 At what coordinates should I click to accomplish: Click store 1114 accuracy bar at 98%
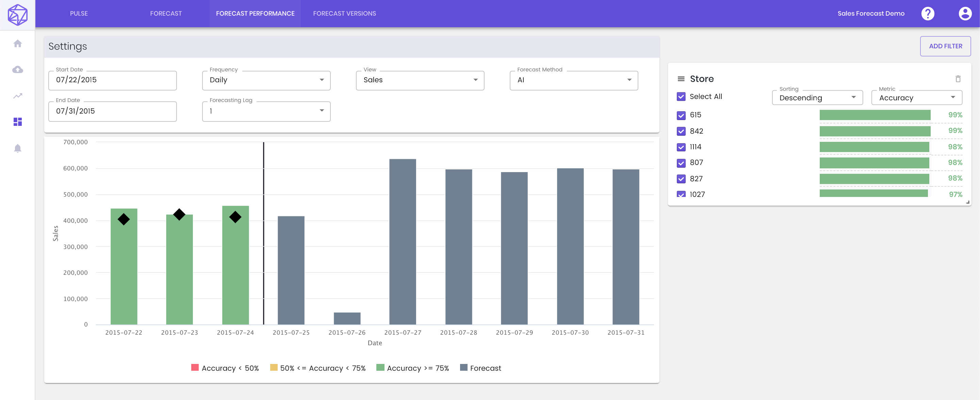click(x=874, y=147)
